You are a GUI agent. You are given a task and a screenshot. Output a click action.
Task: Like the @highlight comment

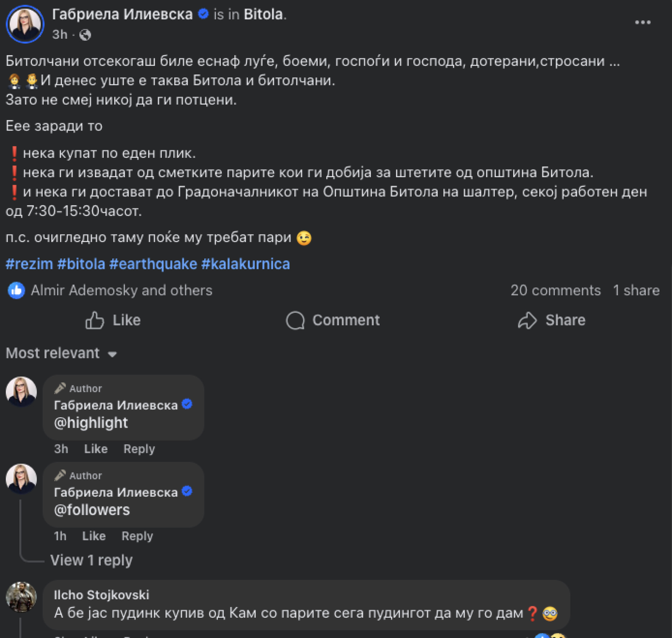pyautogui.click(x=96, y=449)
